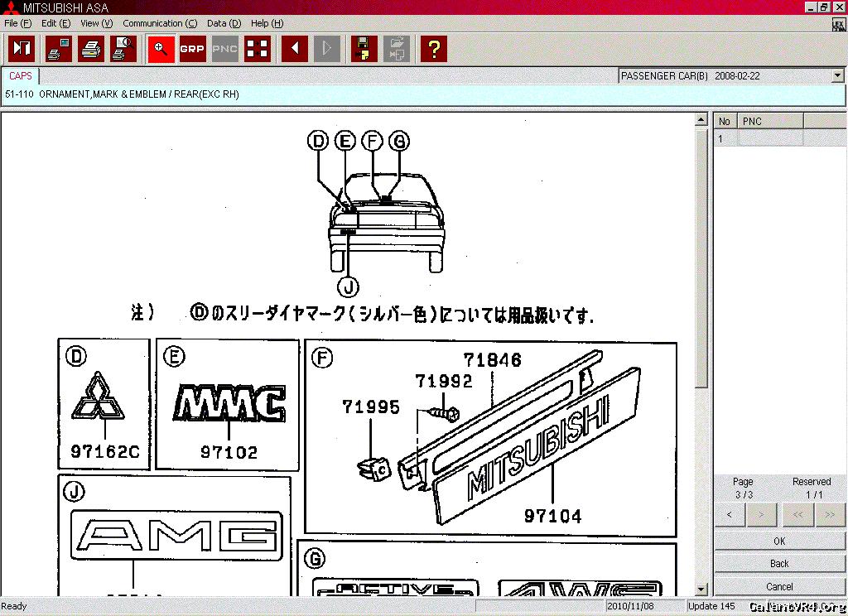Click the GRP group toolbar button
848x616 pixels.
click(x=192, y=49)
